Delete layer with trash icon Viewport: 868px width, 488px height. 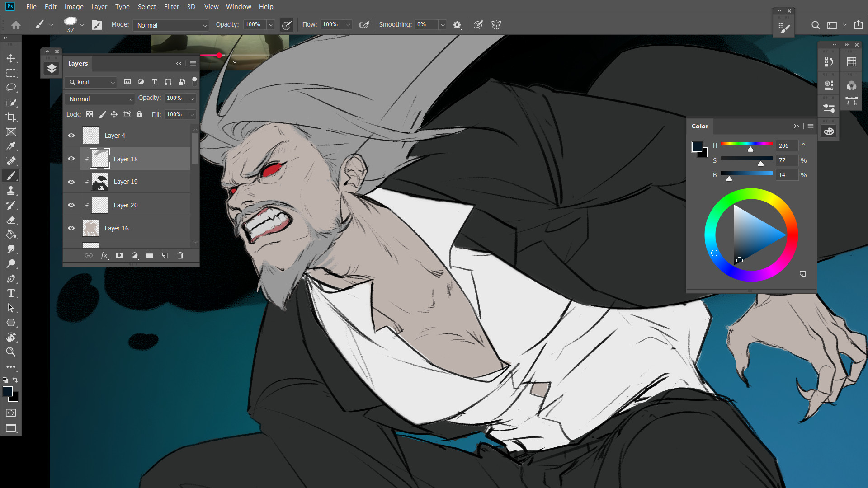point(180,255)
